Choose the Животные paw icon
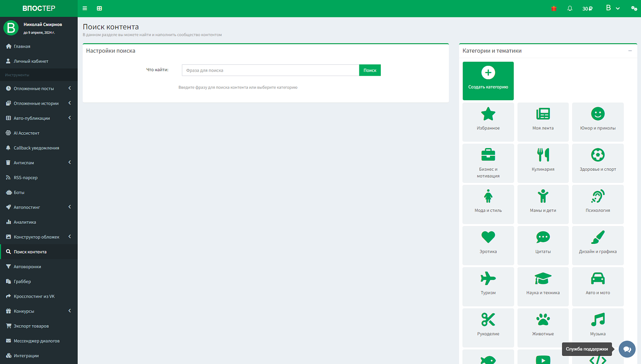The image size is (641, 364). (x=543, y=320)
